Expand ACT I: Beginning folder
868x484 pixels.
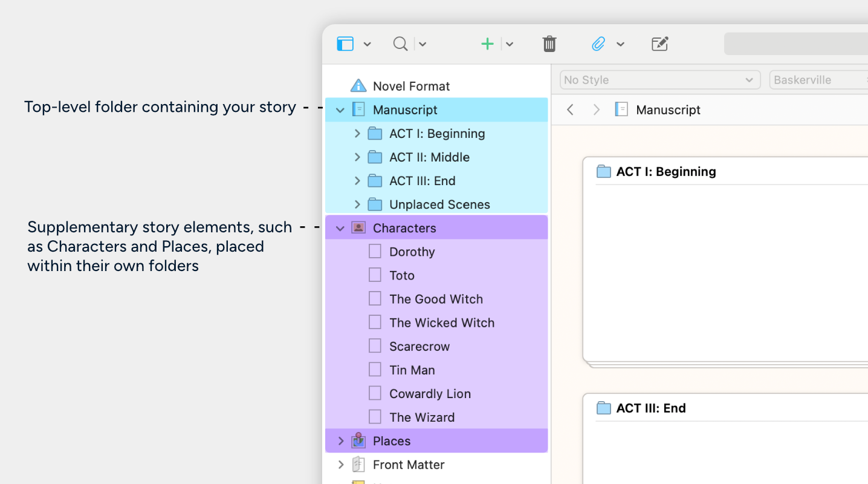(357, 134)
